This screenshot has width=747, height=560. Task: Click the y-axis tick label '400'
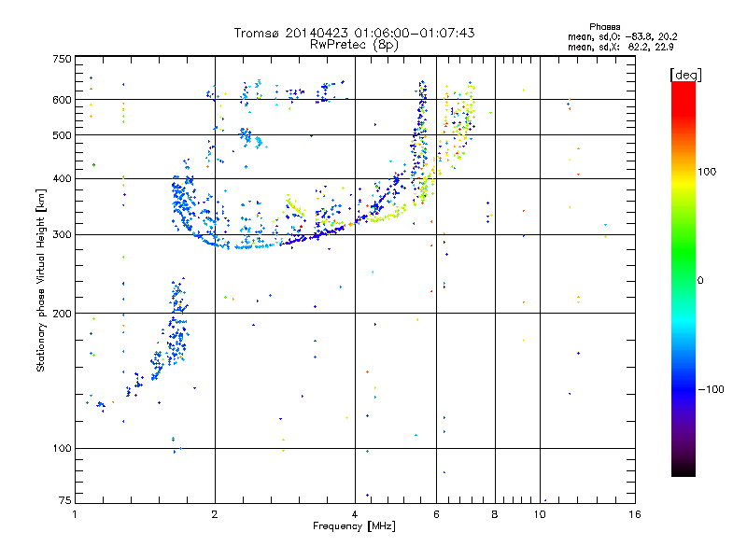(x=63, y=178)
